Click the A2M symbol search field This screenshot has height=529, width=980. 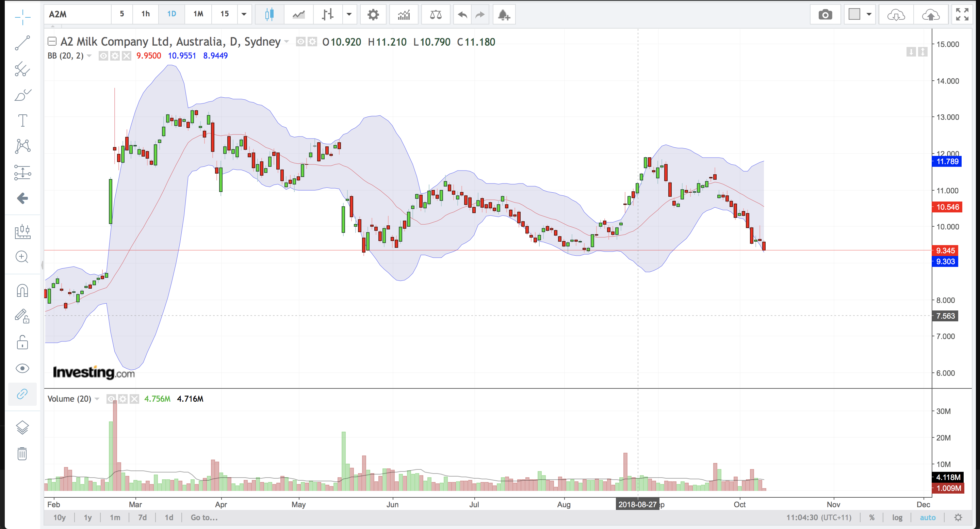click(x=78, y=14)
